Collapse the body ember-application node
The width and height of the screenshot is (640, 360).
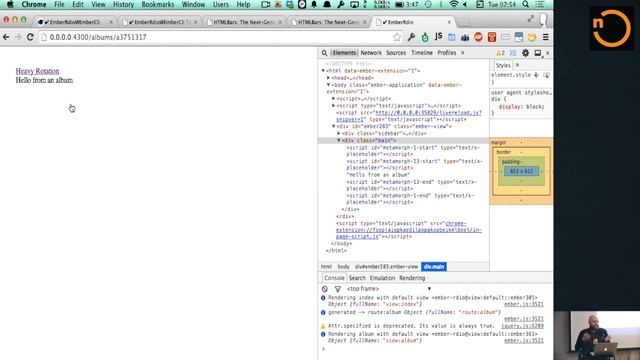328,85
